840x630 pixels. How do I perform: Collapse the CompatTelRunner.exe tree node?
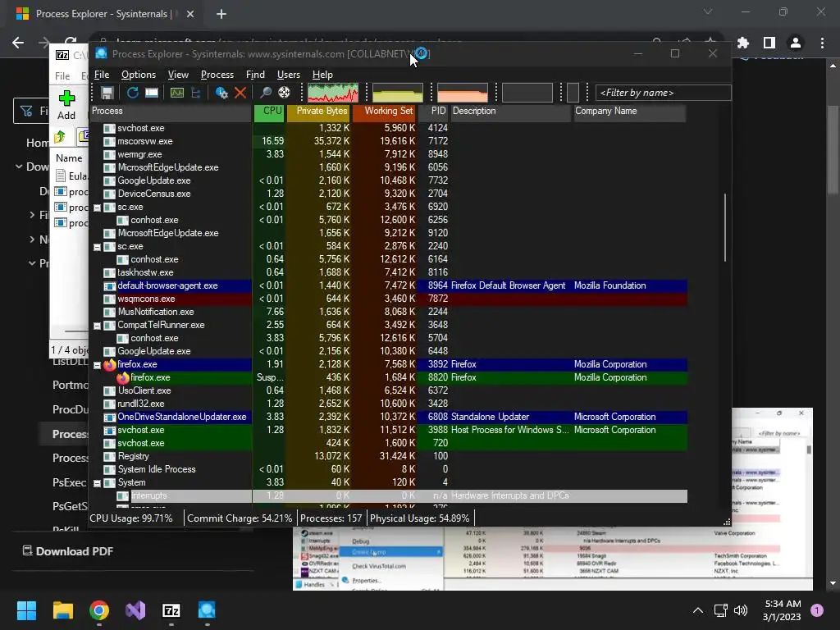[98, 326]
